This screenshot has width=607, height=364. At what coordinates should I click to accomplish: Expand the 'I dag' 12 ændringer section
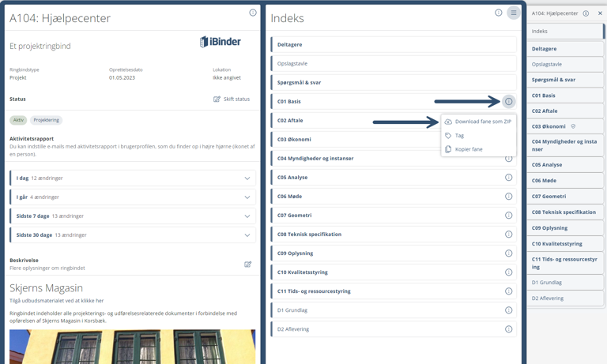[247, 178]
